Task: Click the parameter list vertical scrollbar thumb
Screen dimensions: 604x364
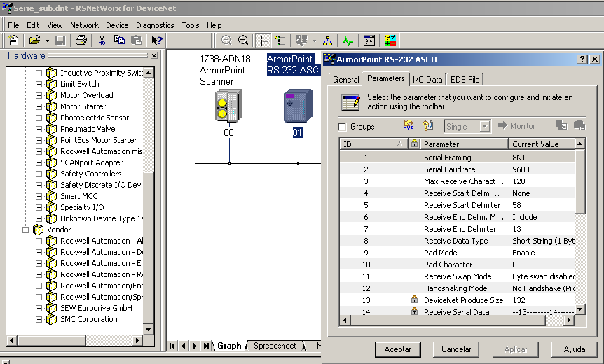Action: (x=579, y=181)
